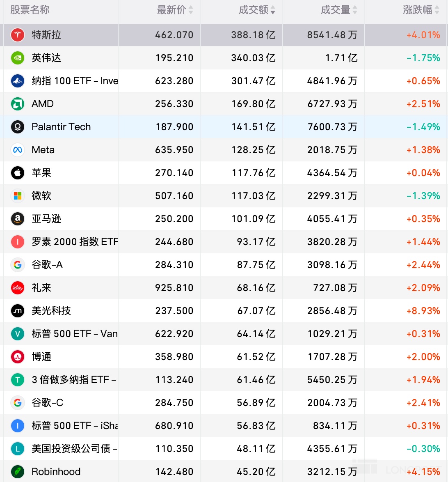Click the 股票名称 column header

[x=30, y=10]
